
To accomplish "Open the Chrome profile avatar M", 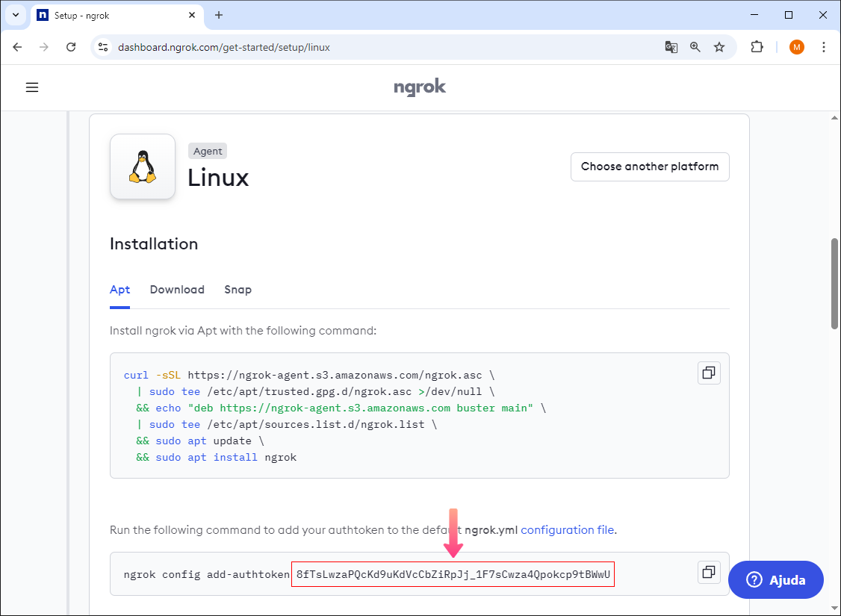I will coord(796,47).
